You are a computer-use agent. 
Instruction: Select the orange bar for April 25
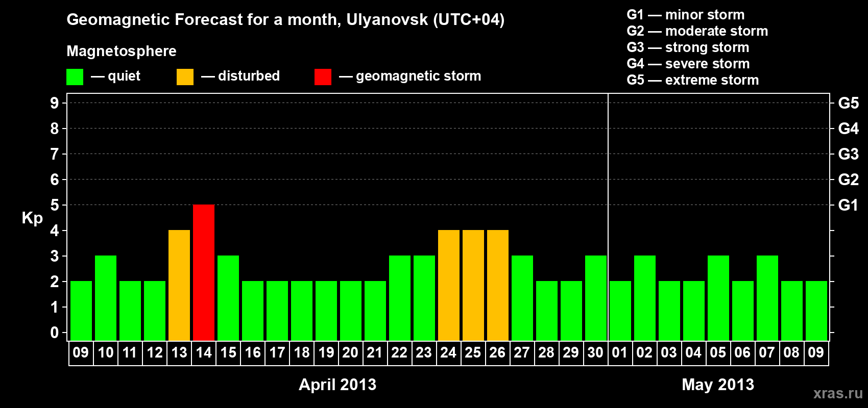click(473, 285)
